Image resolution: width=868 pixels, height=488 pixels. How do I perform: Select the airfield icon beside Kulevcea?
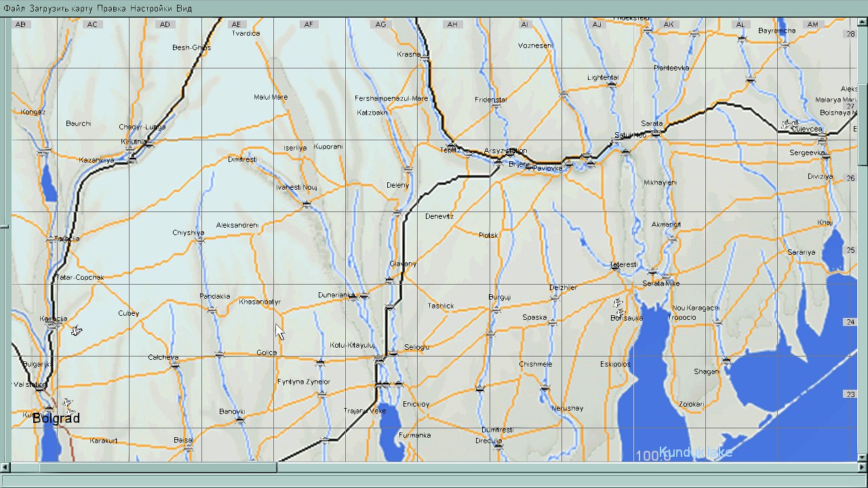[x=786, y=124]
